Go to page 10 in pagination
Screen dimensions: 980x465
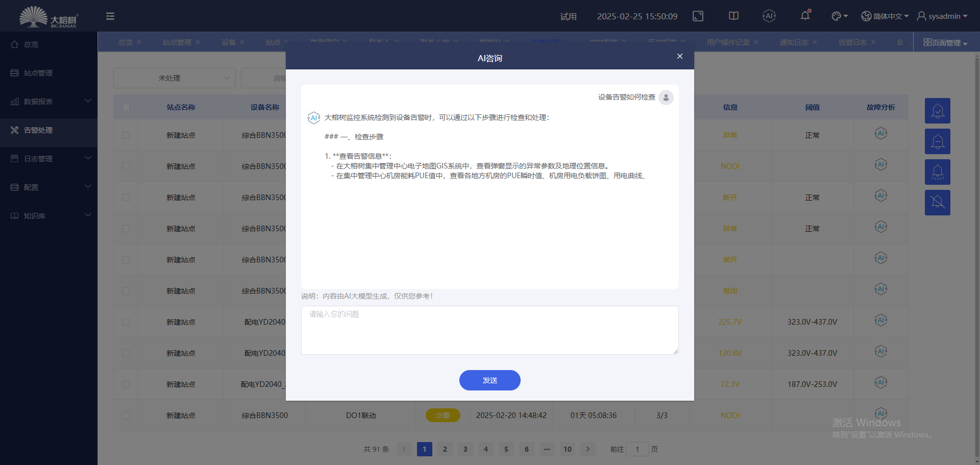tap(568, 449)
